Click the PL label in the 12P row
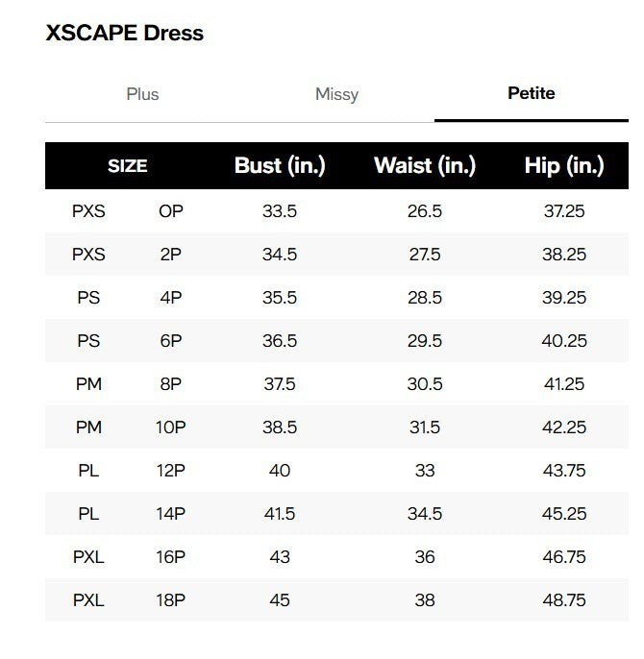 pos(88,471)
